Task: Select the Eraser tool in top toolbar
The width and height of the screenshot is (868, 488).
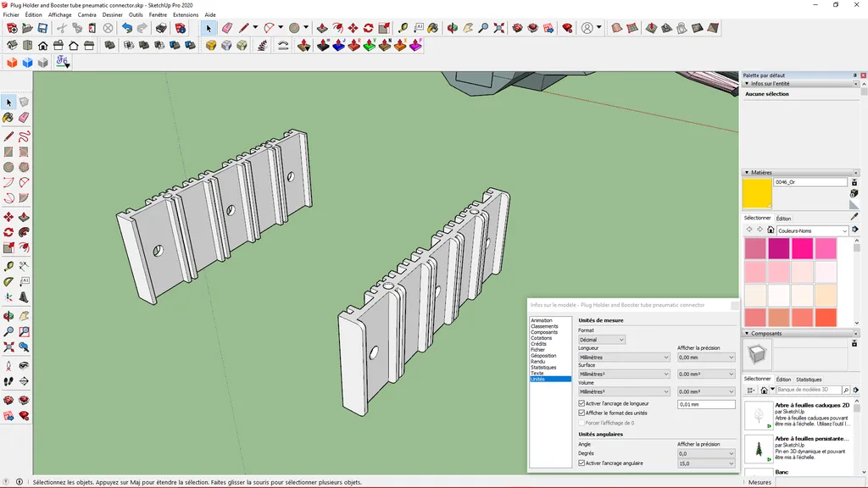Action: pyautogui.click(x=226, y=28)
